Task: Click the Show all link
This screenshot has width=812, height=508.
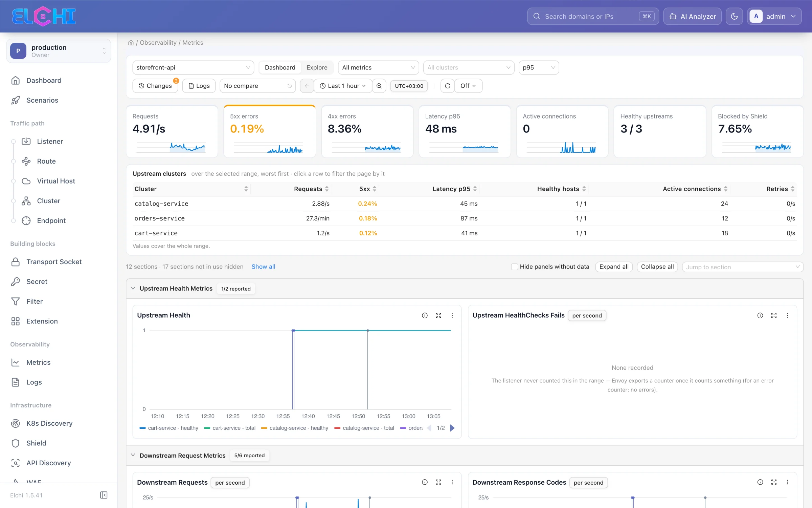Action: coord(263,267)
